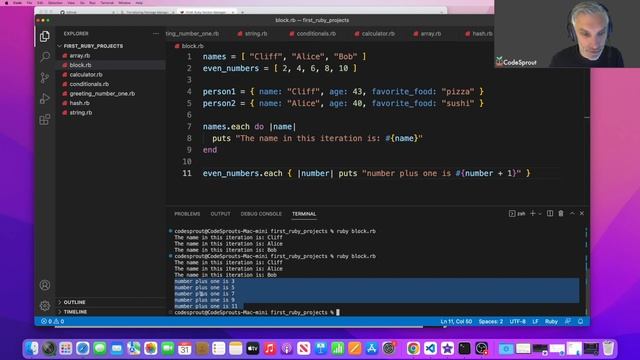Open the Accounts menu icon
640x360 pixels.
[45, 285]
